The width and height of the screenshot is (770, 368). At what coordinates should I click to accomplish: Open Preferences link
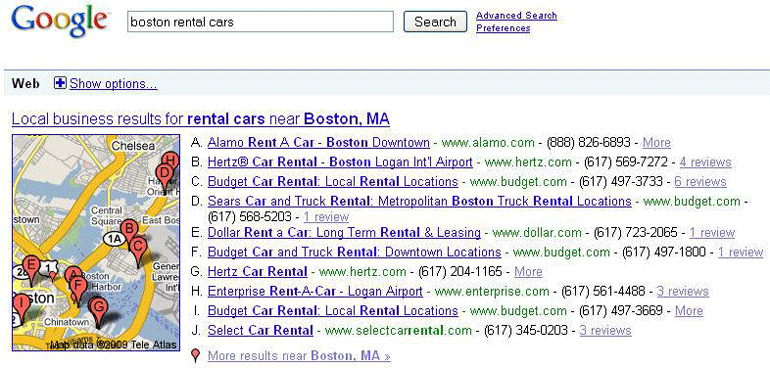point(503,28)
